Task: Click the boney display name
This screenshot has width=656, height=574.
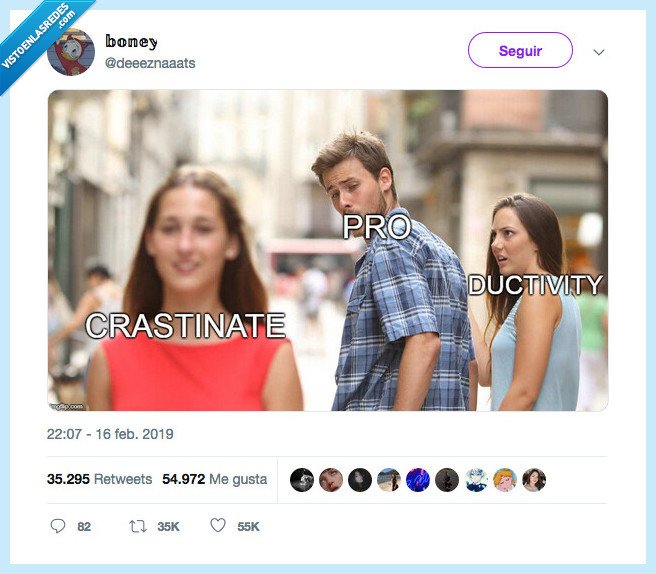Action: [131, 41]
